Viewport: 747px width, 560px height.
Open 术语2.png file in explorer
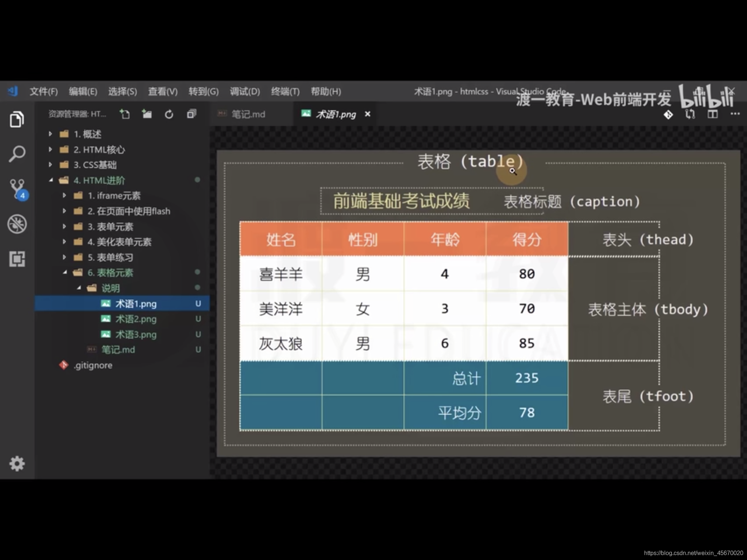(122, 319)
